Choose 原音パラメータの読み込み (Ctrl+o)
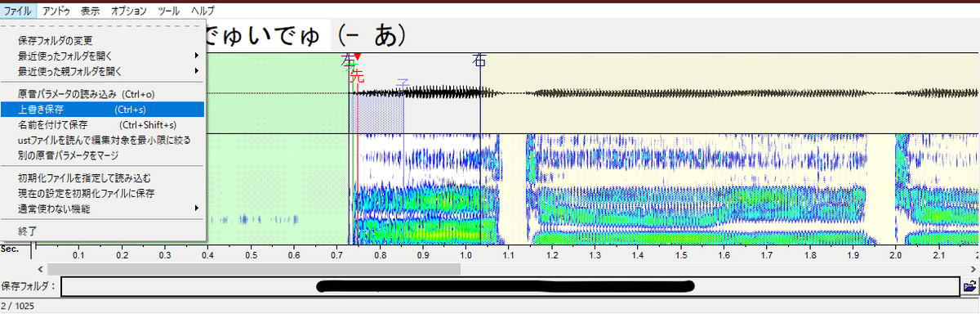The image size is (980, 314). (103, 94)
